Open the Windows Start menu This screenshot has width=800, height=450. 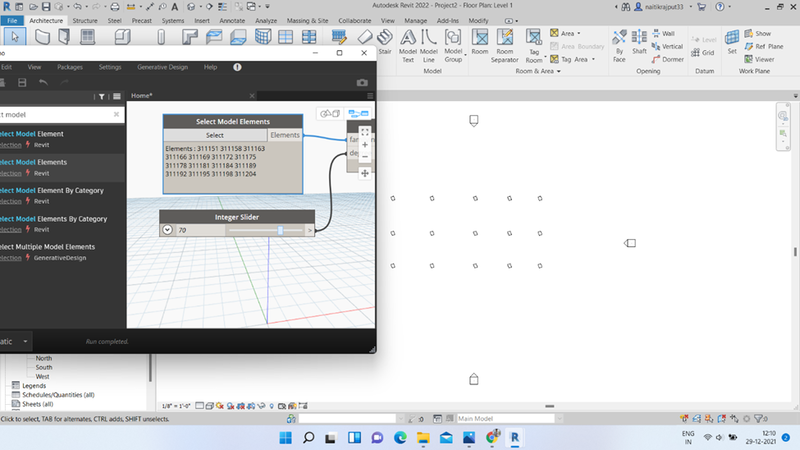[286, 438]
